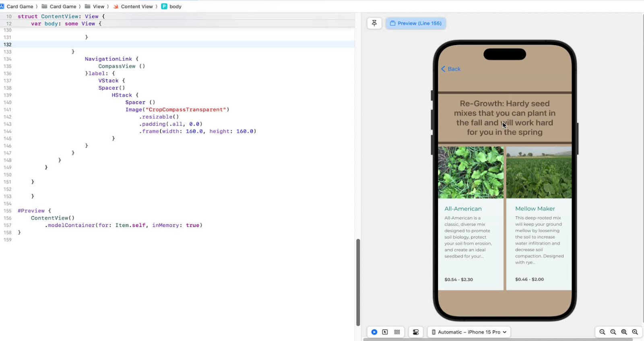The width and height of the screenshot is (644, 341).
Task: Click the .padding(.all, 0.0) modifier
Action: tap(171, 124)
